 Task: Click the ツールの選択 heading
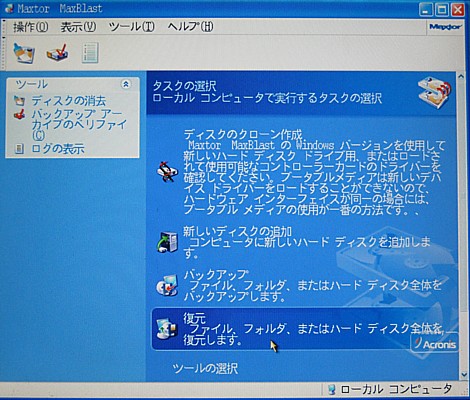click(205, 369)
